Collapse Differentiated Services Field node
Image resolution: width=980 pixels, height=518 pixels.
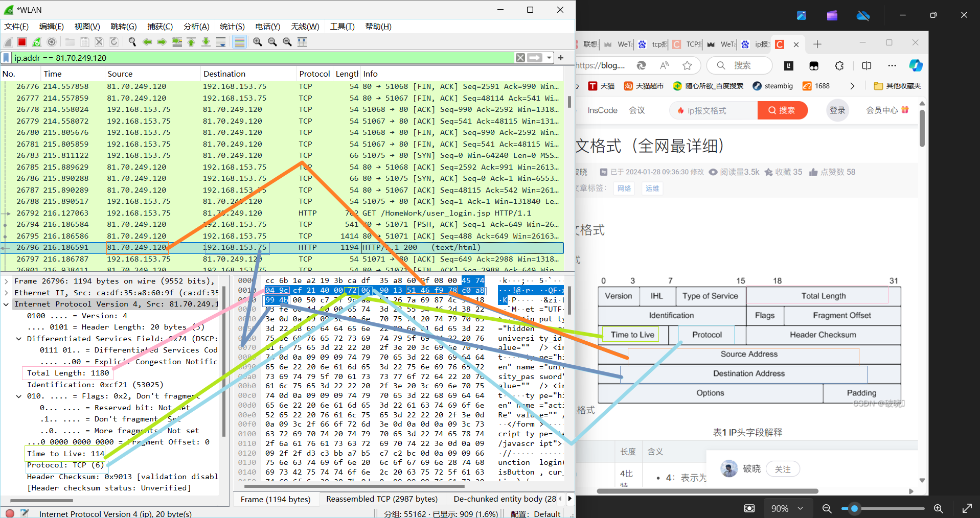pyautogui.click(x=19, y=339)
